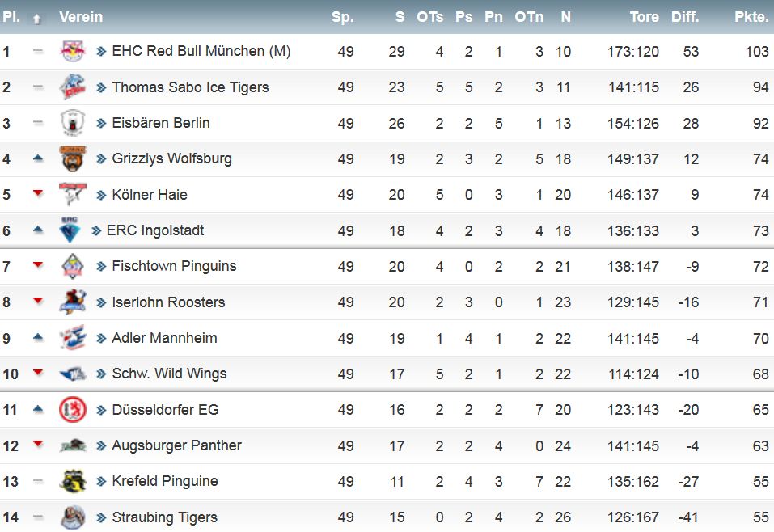Click the double-chevron icon beside Eisbären Berlin
774x532 pixels.
tap(101, 123)
